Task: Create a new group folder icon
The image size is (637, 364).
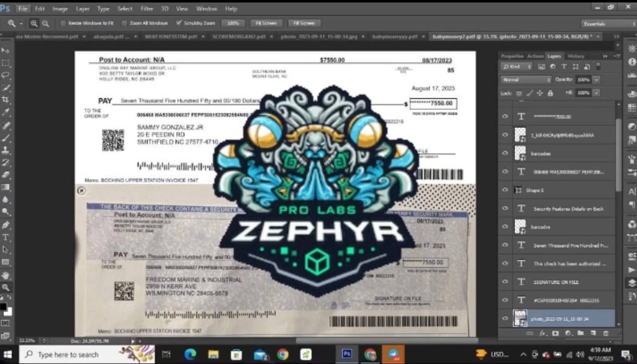Action: pos(580,333)
